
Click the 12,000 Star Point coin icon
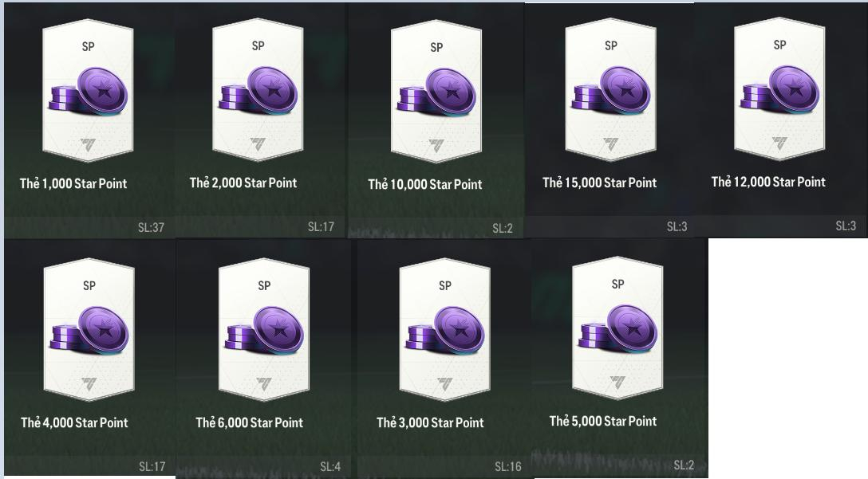tap(780, 89)
